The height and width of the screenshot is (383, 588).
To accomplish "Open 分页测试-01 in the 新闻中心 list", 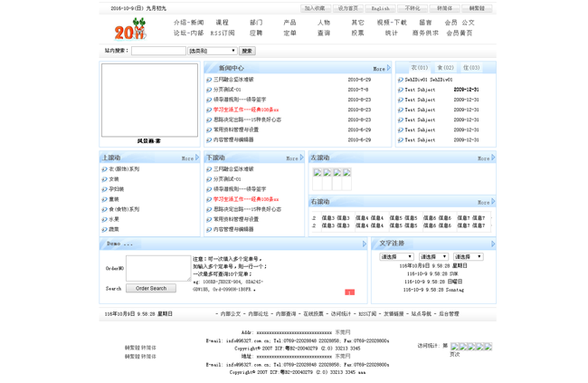I will point(227,90).
